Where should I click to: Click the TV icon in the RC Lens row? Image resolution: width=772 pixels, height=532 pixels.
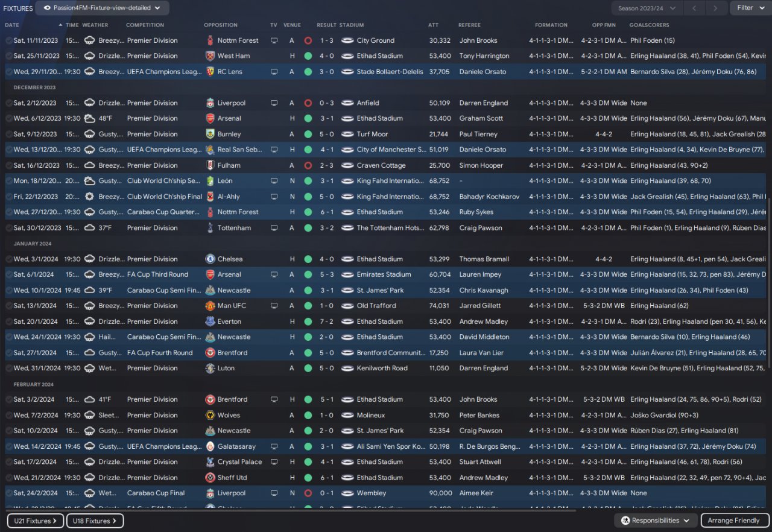click(274, 72)
